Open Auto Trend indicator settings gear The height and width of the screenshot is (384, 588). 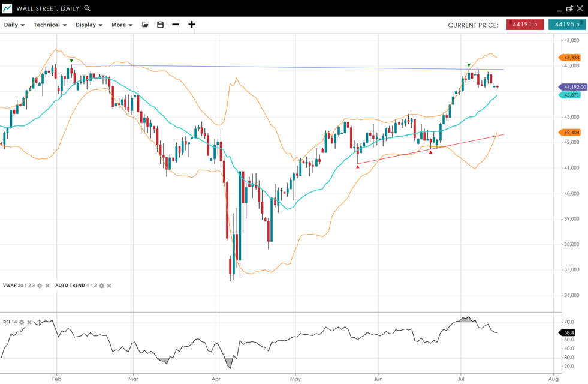(101, 286)
